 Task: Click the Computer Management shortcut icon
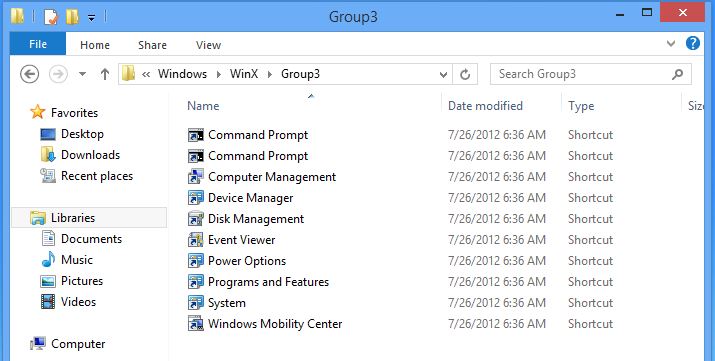(x=196, y=177)
